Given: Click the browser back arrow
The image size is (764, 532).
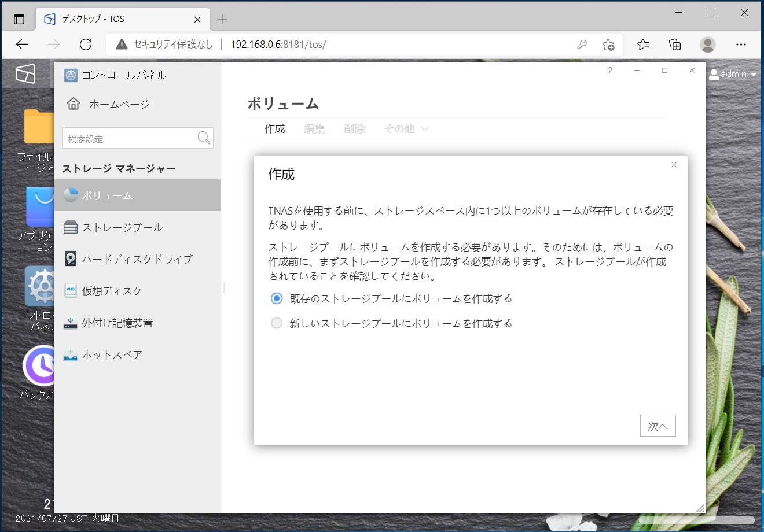Looking at the screenshot, I should [22, 45].
